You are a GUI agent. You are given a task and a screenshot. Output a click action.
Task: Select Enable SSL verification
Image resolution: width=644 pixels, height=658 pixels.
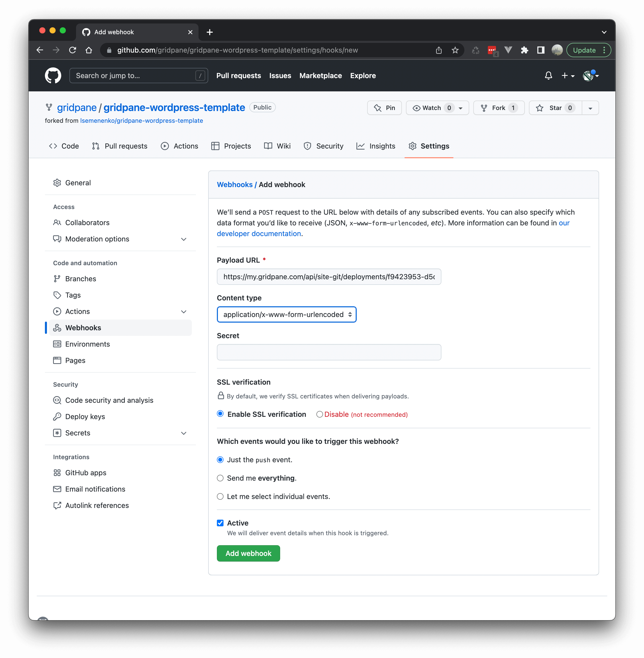(220, 414)
